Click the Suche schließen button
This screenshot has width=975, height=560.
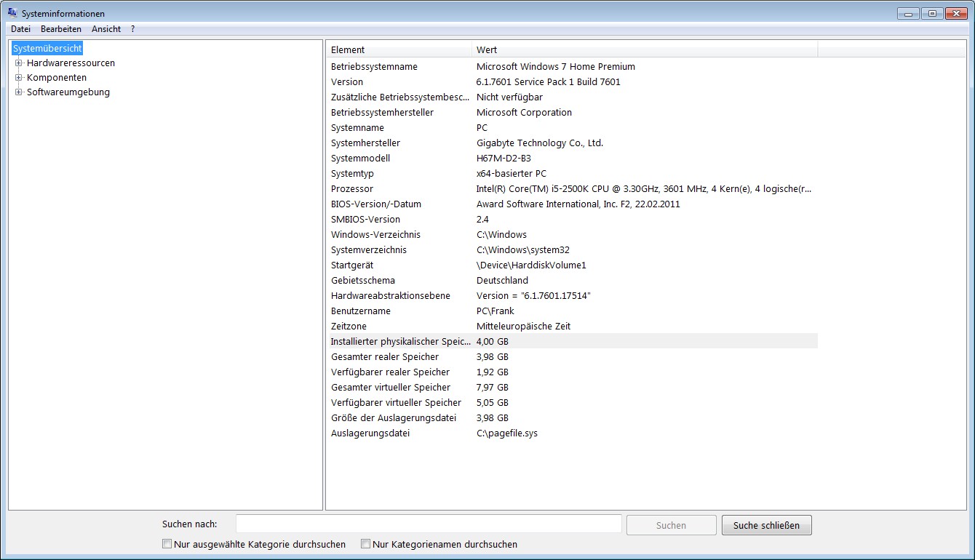(766, 525)
